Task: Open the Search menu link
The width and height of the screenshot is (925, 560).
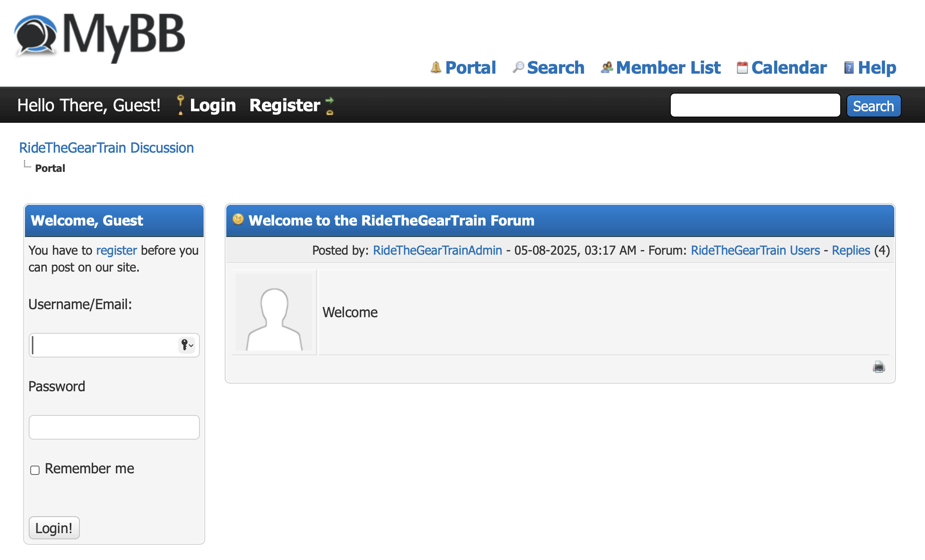Action: [x=556, y=68]
